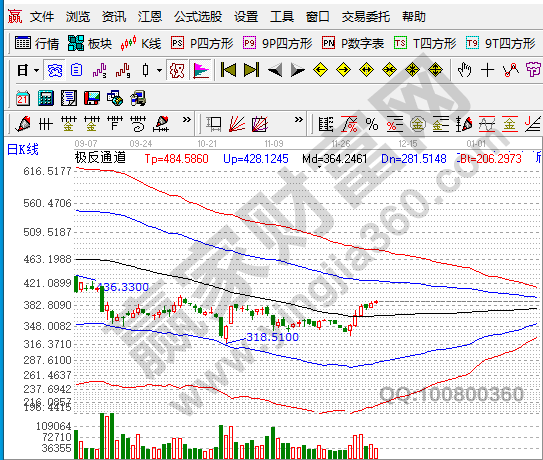The image size is (543, 460).
Task: Click the P四方形 toolbar button
Action: click(202, 43)
